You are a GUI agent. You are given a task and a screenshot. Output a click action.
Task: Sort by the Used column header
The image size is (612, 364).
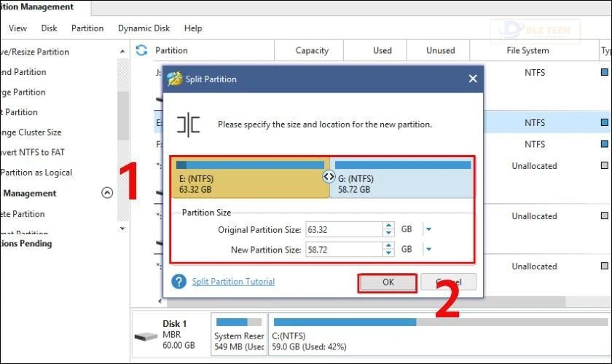click(x=382, y=50)
